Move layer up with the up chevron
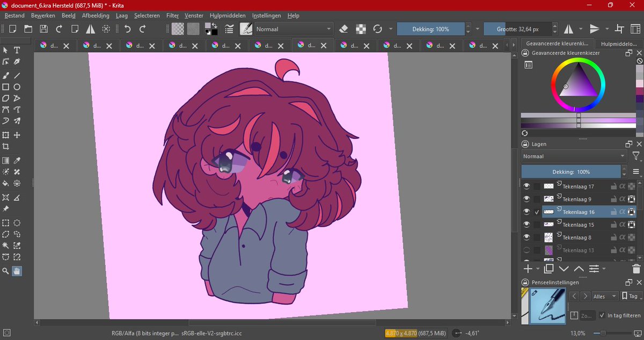644x340 pixels. pyautogui.click(x=579, y=269)
